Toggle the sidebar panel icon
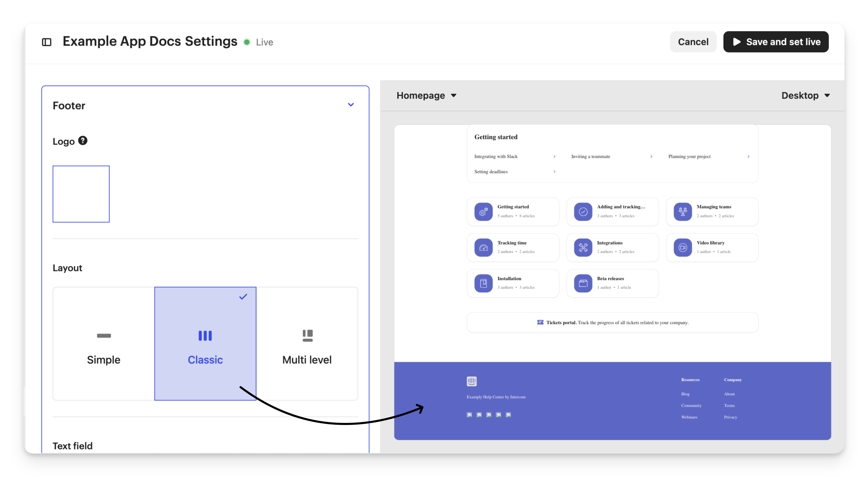Screen dimensions: 868x477 point(46,42)
